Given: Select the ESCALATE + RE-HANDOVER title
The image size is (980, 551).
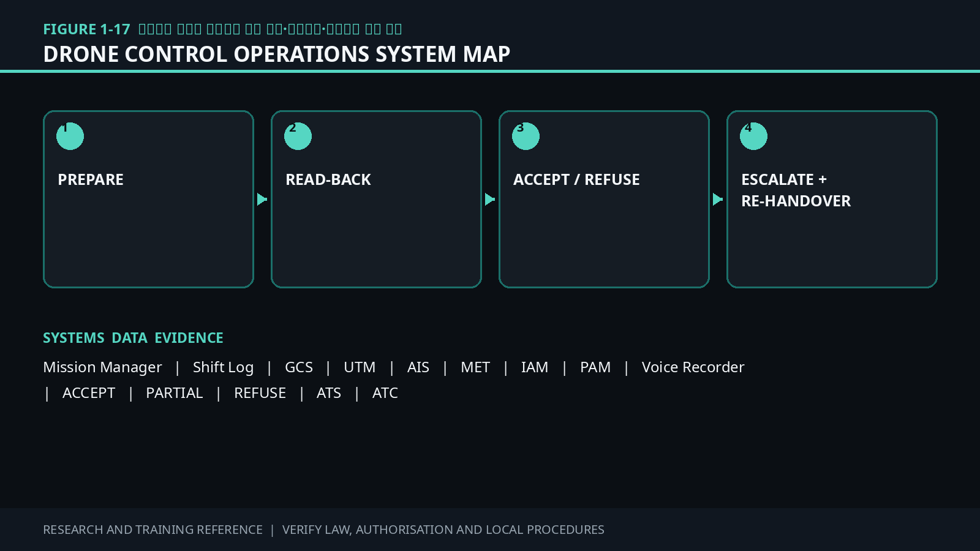Looking at the screenshot, I should (x=796, y=190).
